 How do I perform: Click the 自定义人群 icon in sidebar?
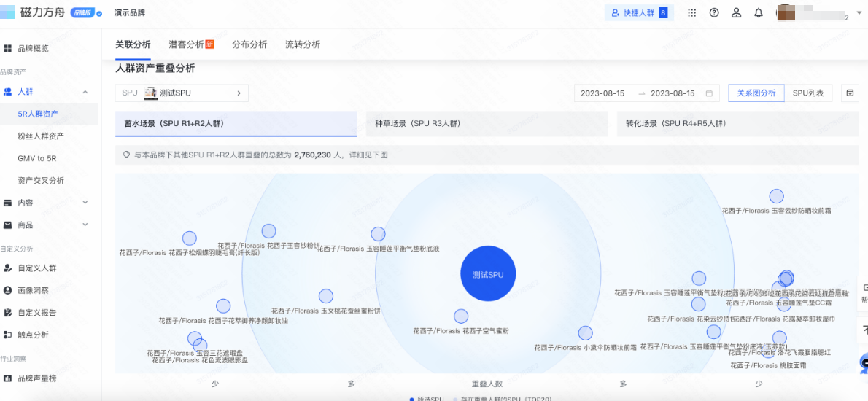(x=8, y=268)
